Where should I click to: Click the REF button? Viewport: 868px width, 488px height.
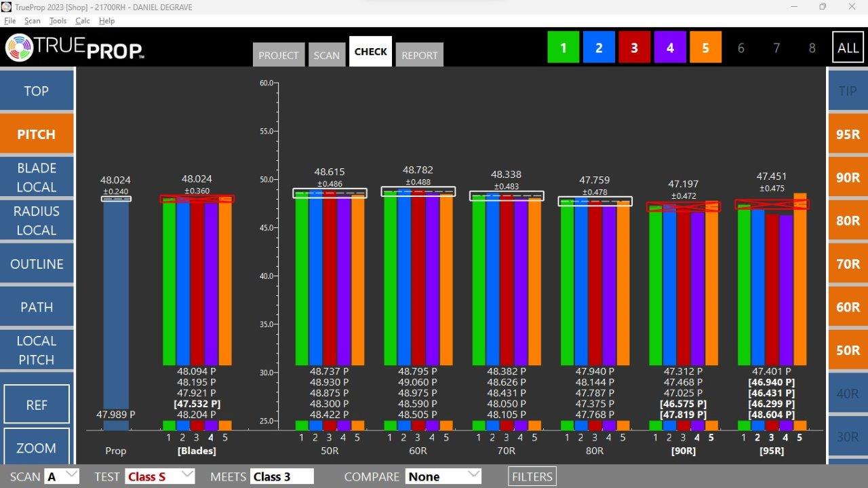[37, 405]
